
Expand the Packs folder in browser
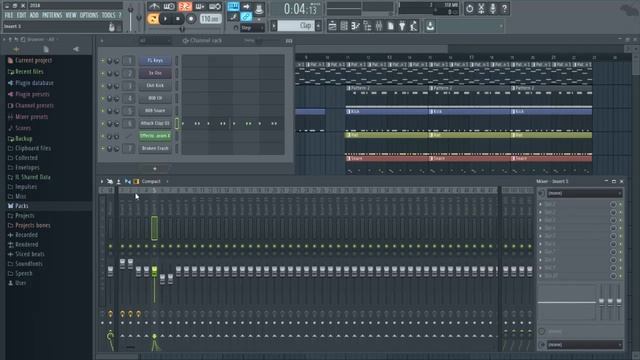coord(22,206)
